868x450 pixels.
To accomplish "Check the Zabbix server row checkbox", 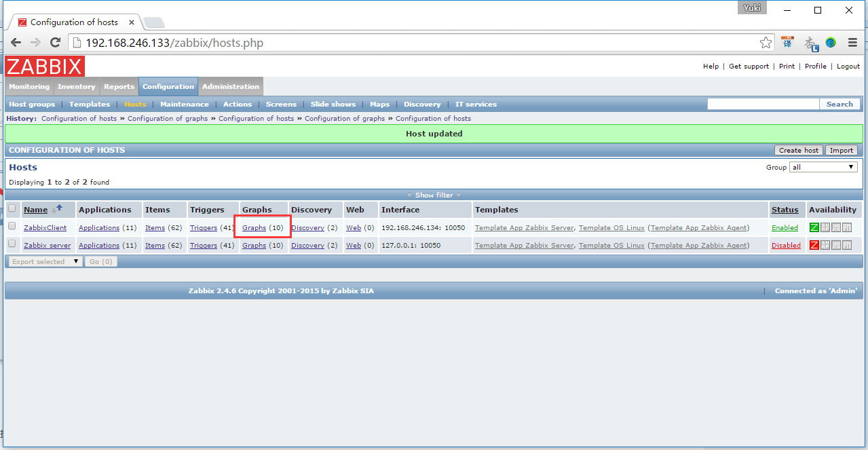I will click(12, 244).
